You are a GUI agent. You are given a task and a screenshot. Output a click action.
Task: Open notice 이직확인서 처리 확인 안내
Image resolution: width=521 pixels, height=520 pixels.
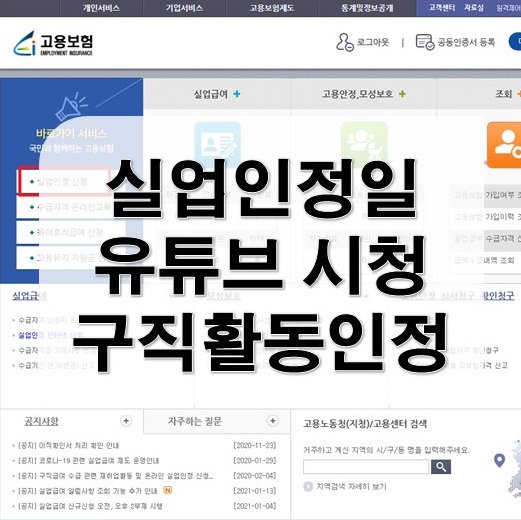pos(69,445)
